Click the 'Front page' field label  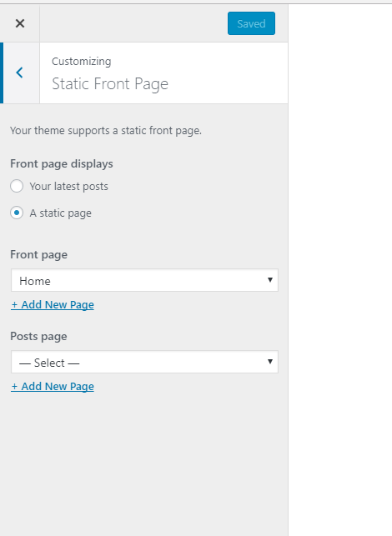[38, 255]
